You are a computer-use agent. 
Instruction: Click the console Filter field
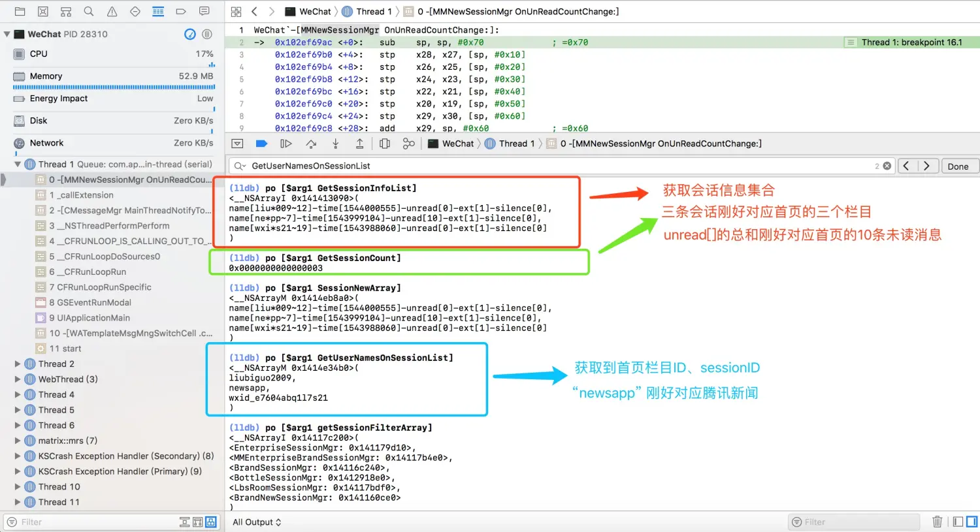point(853,522)
